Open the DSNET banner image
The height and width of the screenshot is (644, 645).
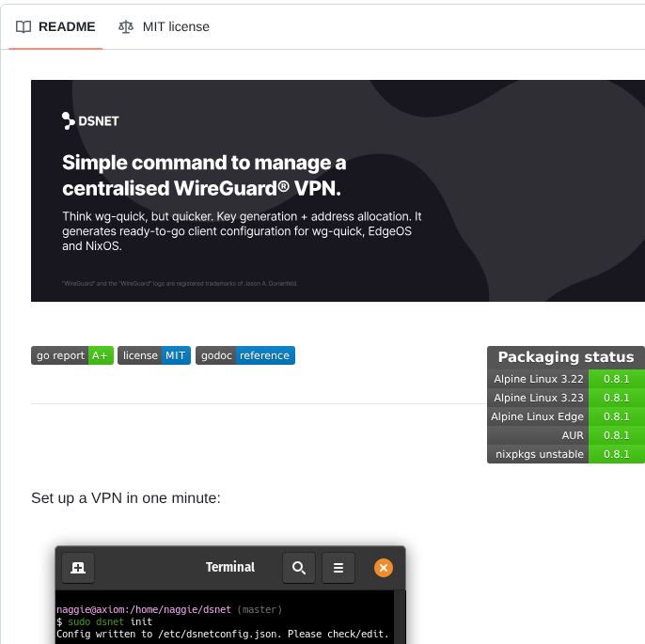[x=338, y=191]
